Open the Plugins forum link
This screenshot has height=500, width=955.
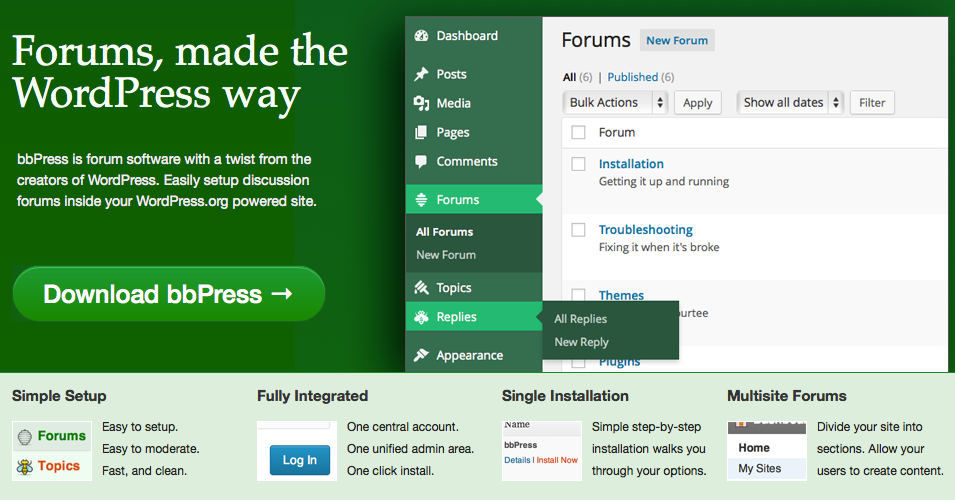click(619, 362)
